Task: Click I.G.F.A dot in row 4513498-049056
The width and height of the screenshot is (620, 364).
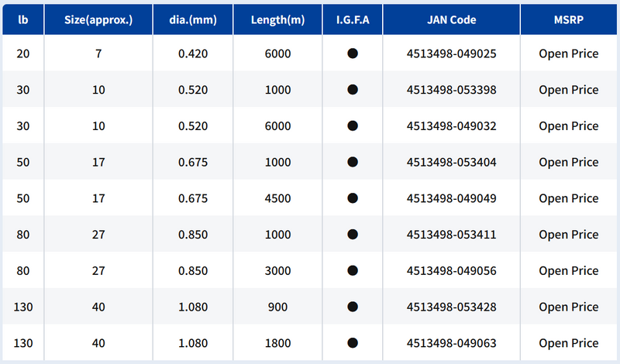Action: 353,271
